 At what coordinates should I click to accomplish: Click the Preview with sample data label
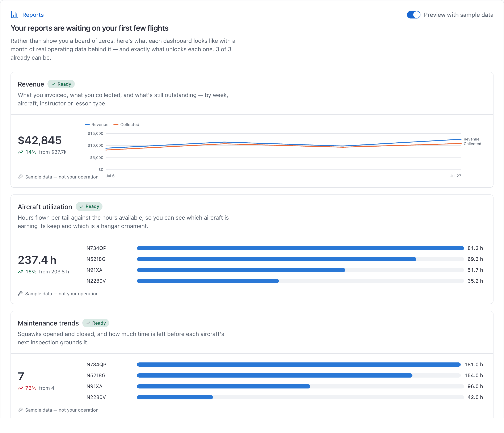coord(458,15)
